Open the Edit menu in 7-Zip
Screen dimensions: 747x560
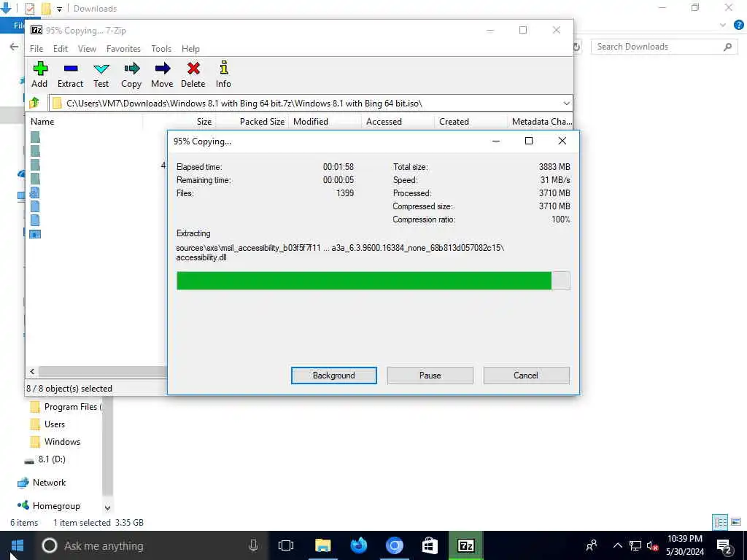tap(60, 49)
